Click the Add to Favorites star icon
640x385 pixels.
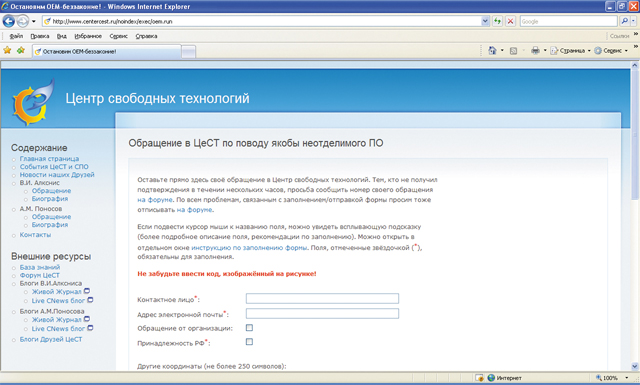tap(21, 50)
